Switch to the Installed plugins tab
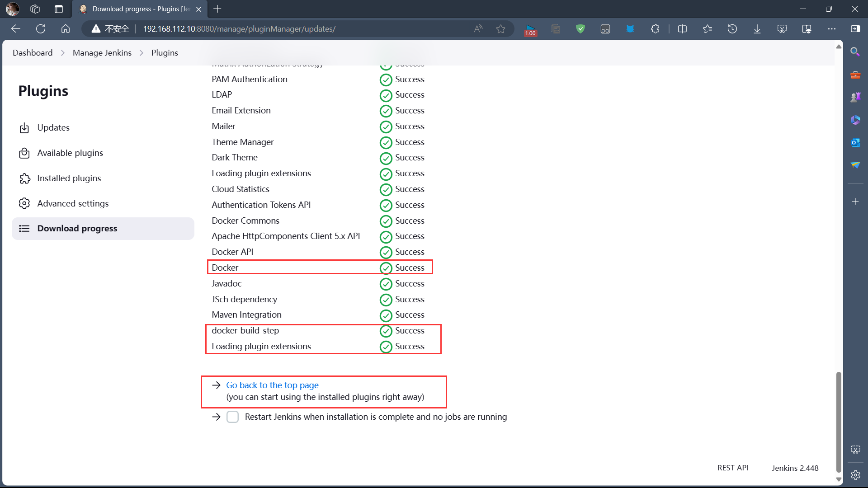Screen dimensions: 868x488 tap(69, 178)
